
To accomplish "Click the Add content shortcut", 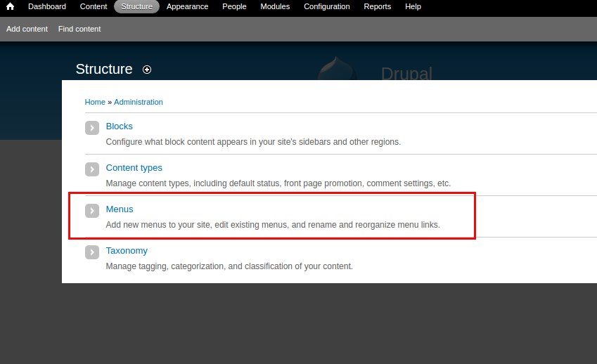I will [27, 29].
